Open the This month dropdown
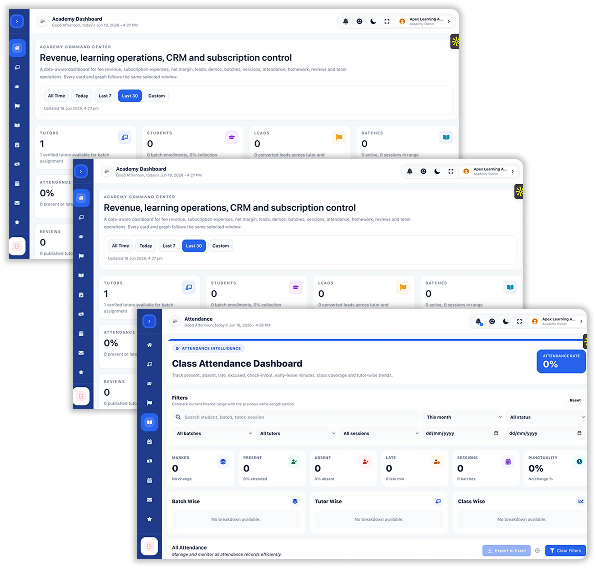596x568 pixels. pyautogui.click(x=464, y=417)
